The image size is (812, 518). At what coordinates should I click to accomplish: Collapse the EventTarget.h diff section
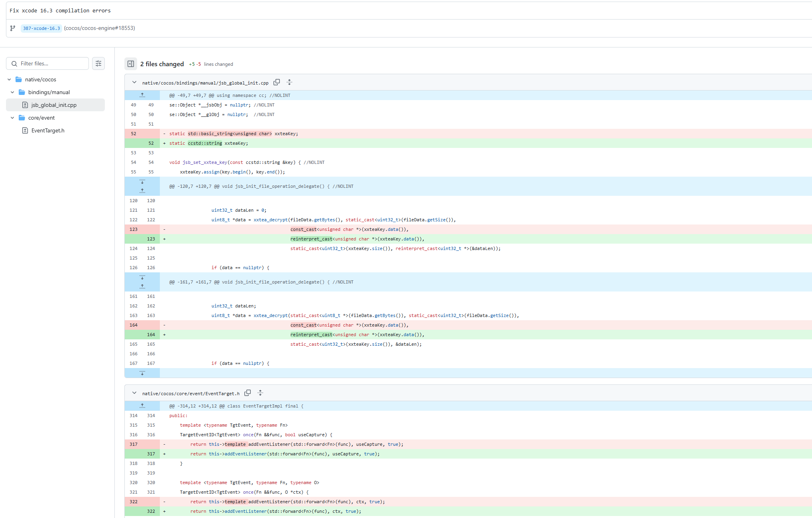point(134,393)
